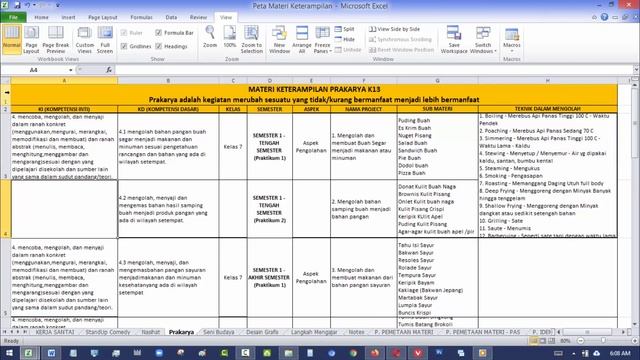Open Page Layout view
The height and width of the screenshot is (360, 640).
pos(31,39)
